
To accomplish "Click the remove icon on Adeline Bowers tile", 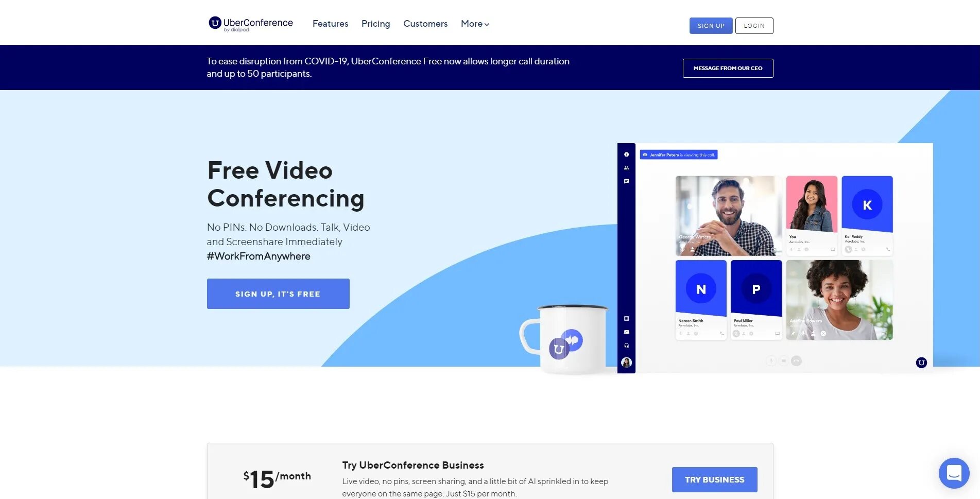I will [823, 334].
